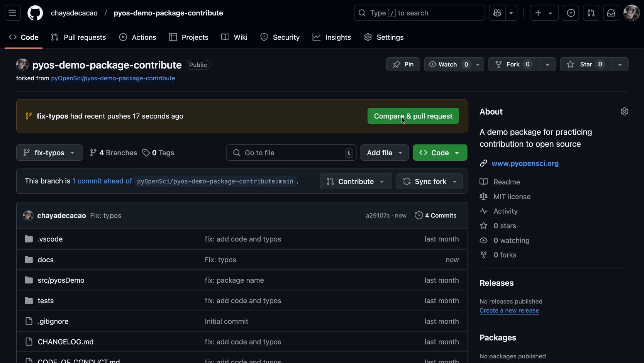Image resolution: width=644 pixels, height=363 pixels.
Task: Switch to the Pull requests tab
Action: click(78, 37)
